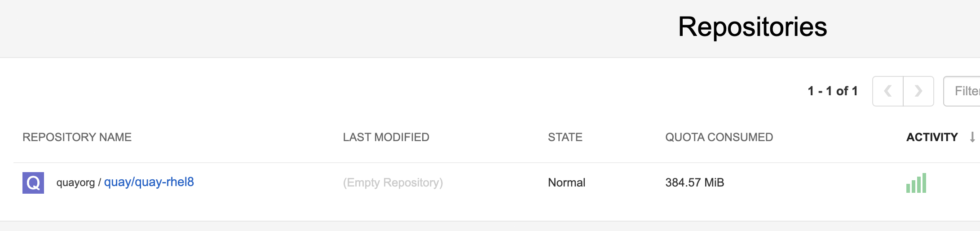The height and width of the screenshot is (231, 980).
Task: Open the quay/quay-rhel8 repository link
Action: (x=149, y=182)
